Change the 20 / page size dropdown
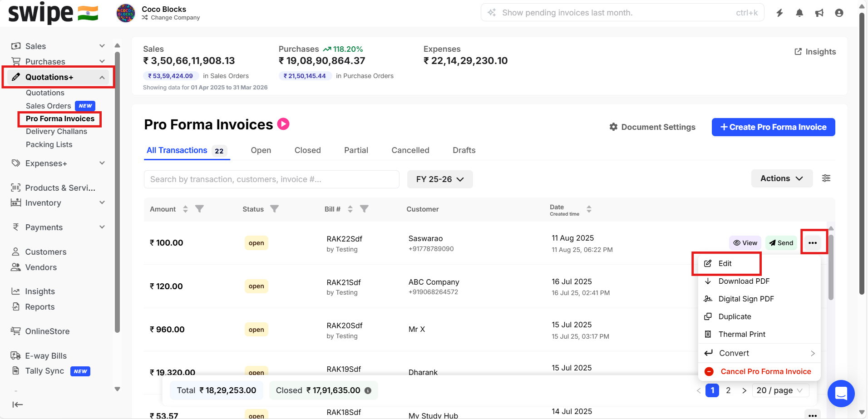868x419 pixels. tap(779, 390)
